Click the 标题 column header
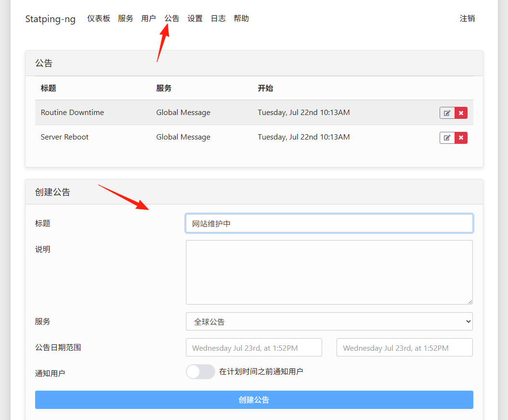Viewport: 508px width, 420px height. pos(48,88)
